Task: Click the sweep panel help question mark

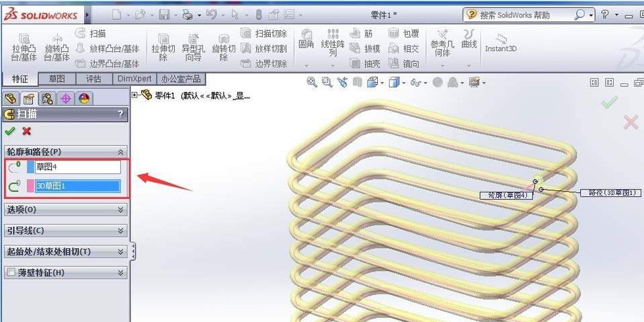Action: click(x=120, y=114)
